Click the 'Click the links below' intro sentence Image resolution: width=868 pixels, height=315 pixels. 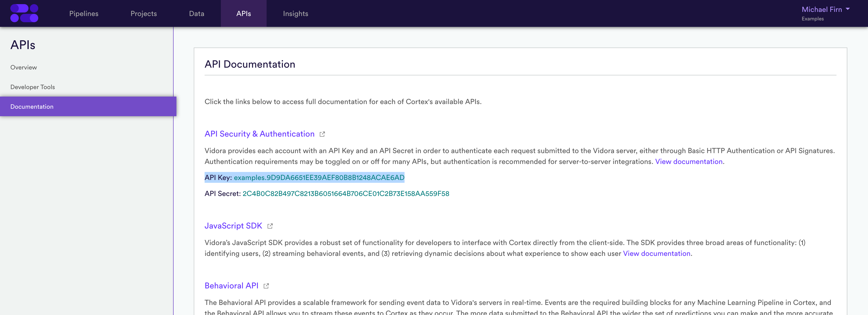[343, 102]
